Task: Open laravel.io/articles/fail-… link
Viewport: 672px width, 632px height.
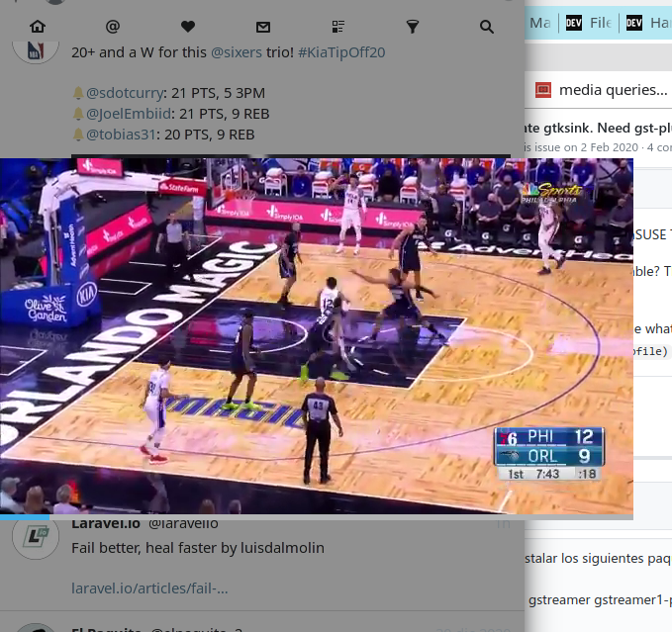Action: pos(149,588)
